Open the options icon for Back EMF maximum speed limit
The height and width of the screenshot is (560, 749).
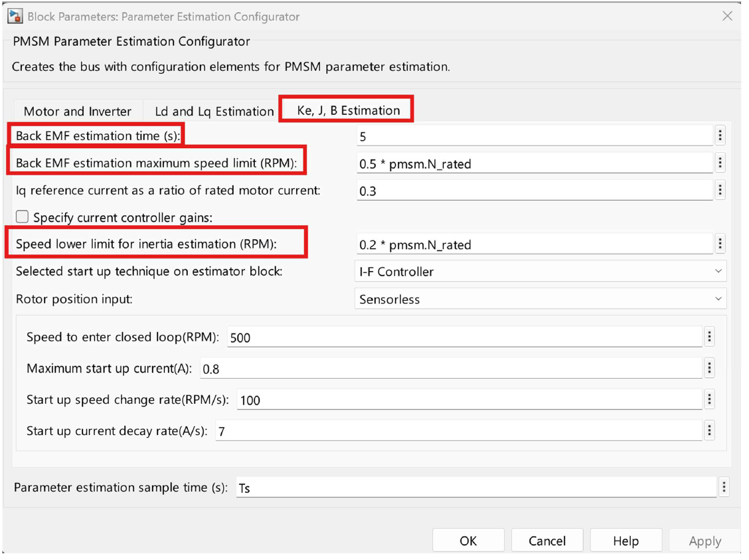[720, 163]
